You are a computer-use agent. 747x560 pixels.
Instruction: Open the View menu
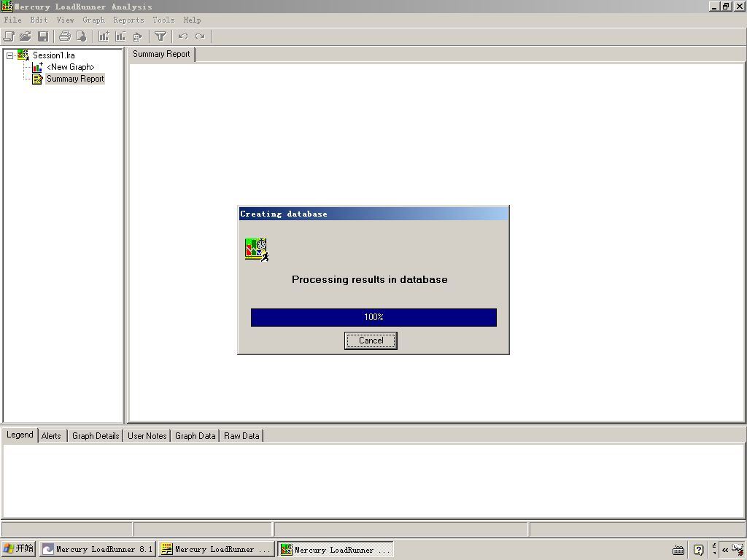point(65,20)
